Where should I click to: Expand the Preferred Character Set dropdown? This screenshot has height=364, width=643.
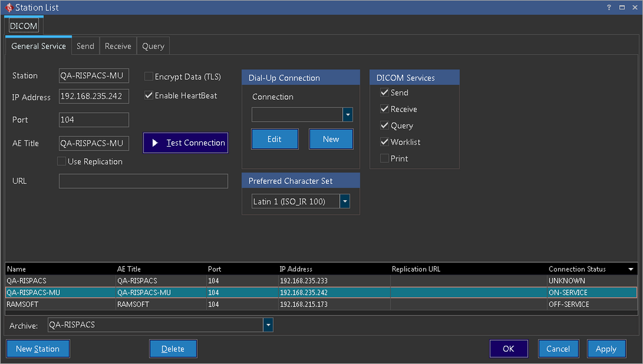345,201
